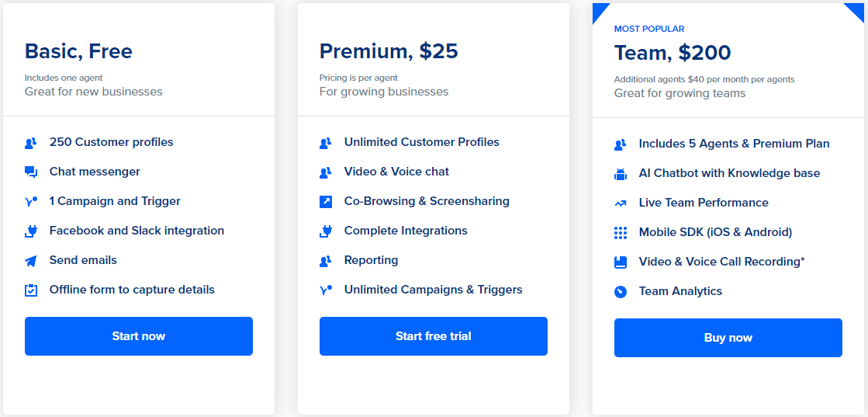This screenshot has width=868, height=417.
Task: Select the Team, $200 plan heading
Action: point(673,53)
